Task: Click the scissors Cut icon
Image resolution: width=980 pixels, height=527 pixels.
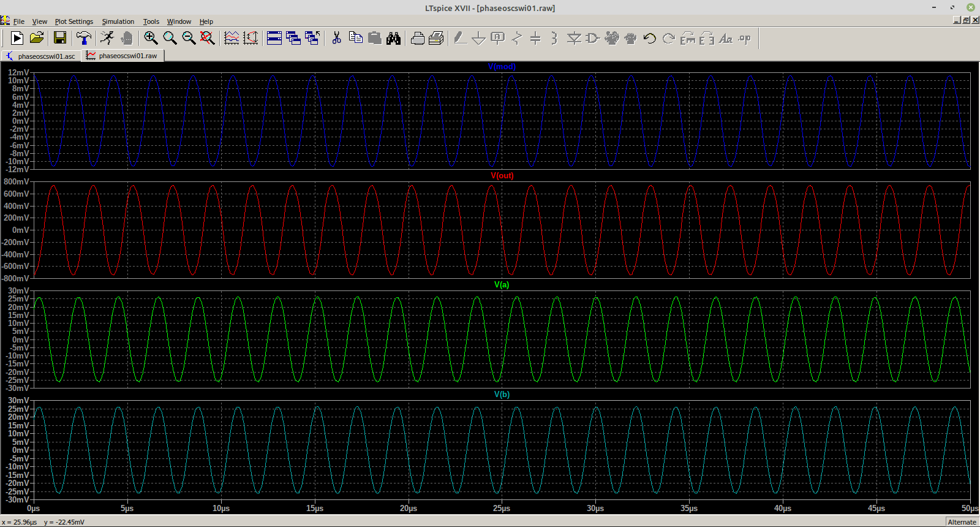Action: point(336,38)
